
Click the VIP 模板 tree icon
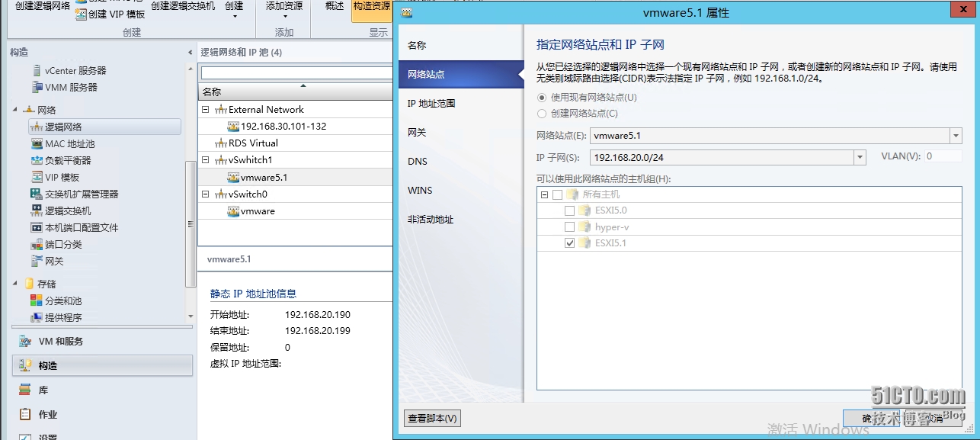37,177
